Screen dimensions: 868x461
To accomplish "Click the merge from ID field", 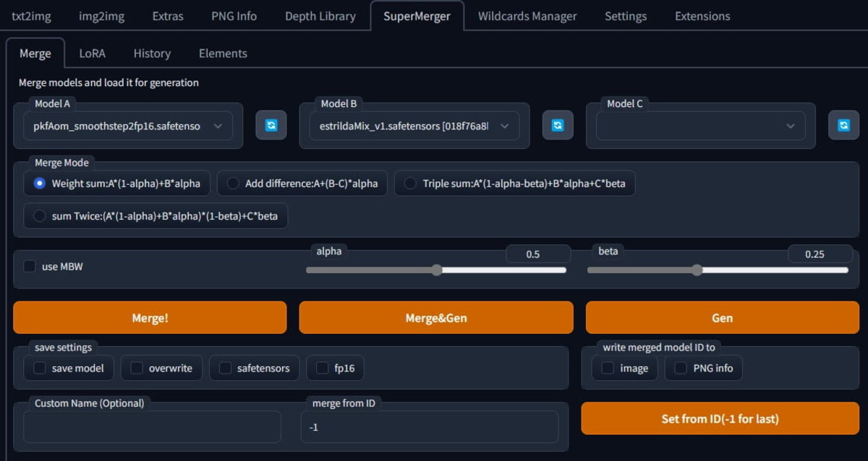I will 430,427.
